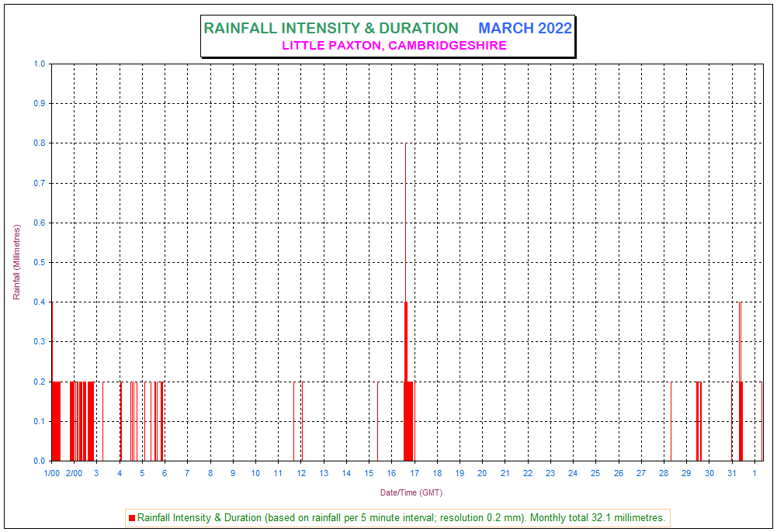Click the y-axis value 0.6

coord(39,223)
